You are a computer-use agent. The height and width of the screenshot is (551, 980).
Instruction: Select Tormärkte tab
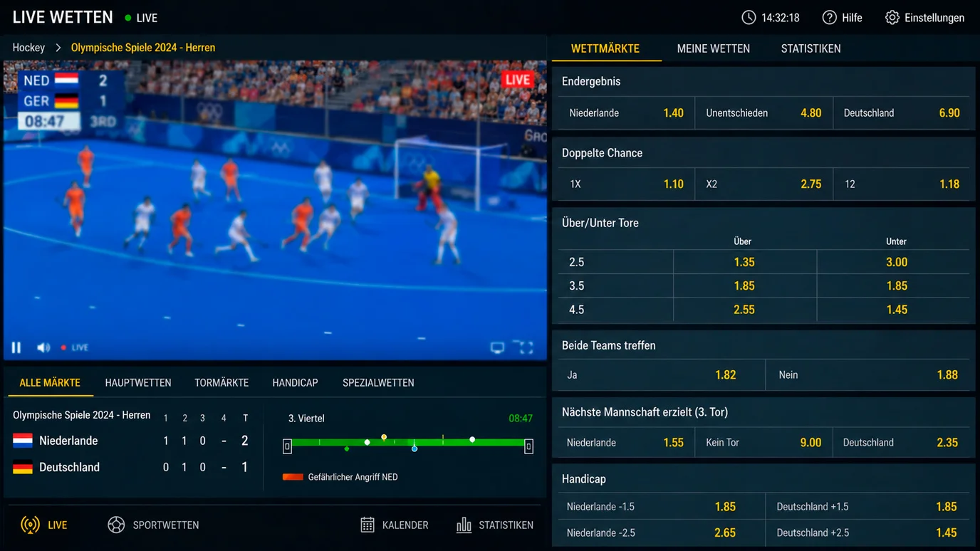point(221,383)
